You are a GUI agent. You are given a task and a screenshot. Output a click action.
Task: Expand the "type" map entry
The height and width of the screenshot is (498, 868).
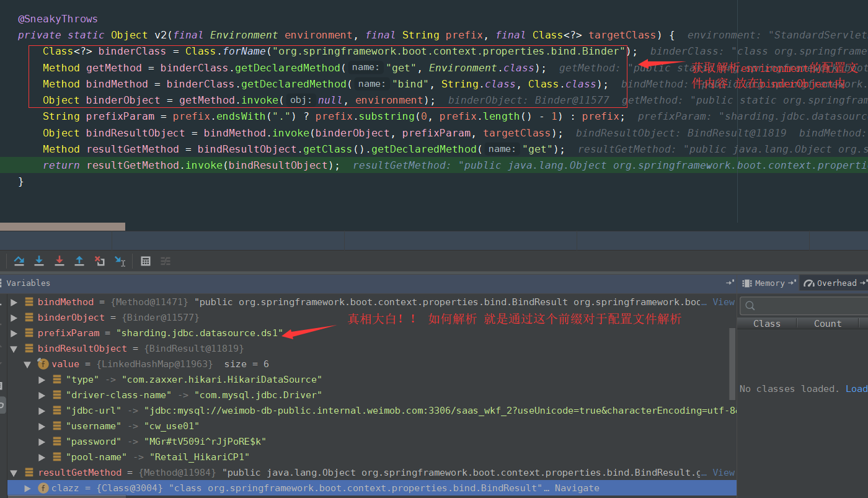pyautogui.click(x=42, y=380)
